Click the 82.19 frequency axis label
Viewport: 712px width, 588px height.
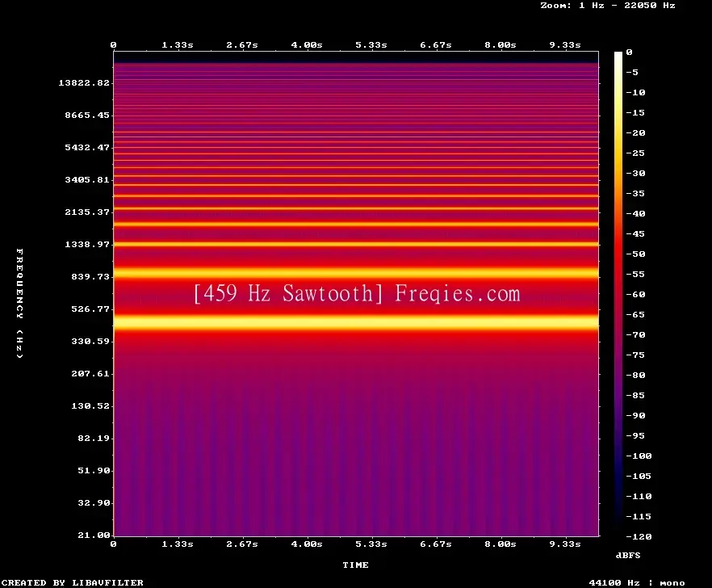pyautogui.click(x=94, y=438)
